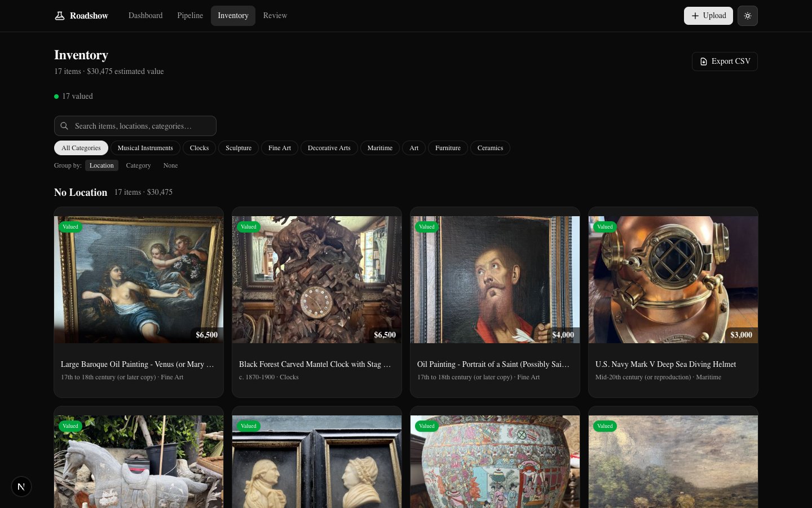Click the Inventory page heading
This screenshot has height=508, width=812.
click(81, 55)
